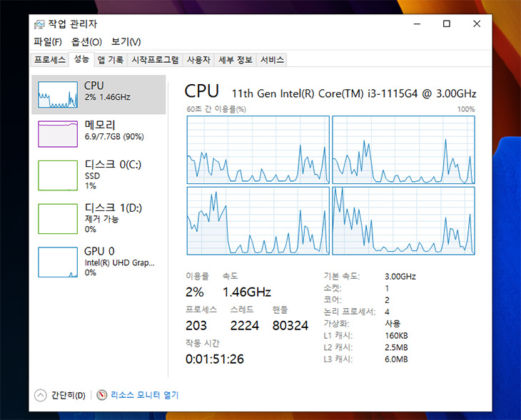This screenshot has width=521, height=420.
Task: Select the CPU mini graph thumbnail
Action: [58, 95]
